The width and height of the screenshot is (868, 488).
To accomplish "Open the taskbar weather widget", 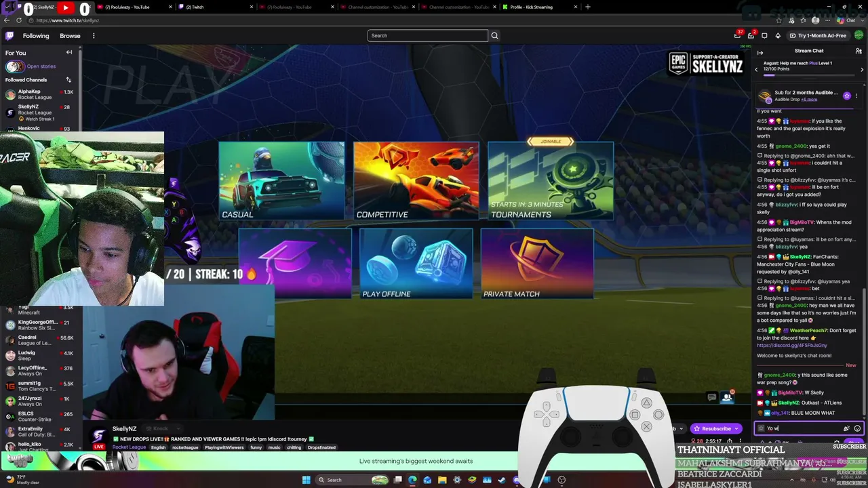I will click(22, 480).
